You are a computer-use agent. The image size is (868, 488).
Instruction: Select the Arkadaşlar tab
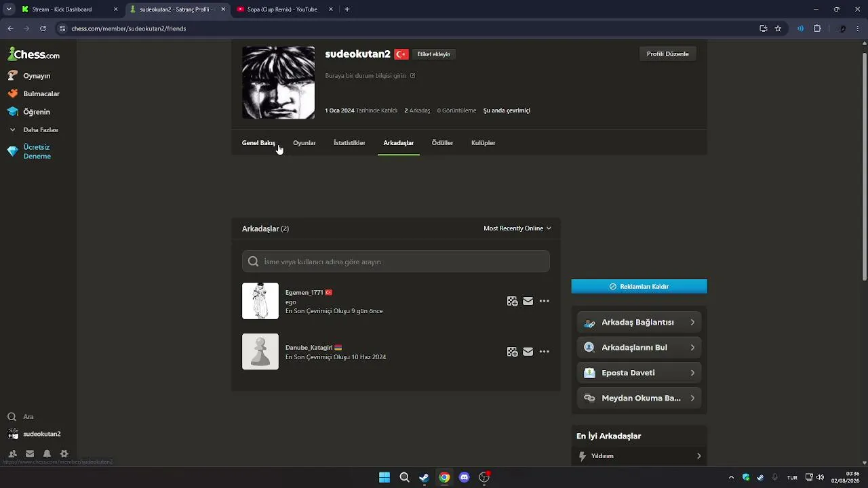[x=399, y=143]
